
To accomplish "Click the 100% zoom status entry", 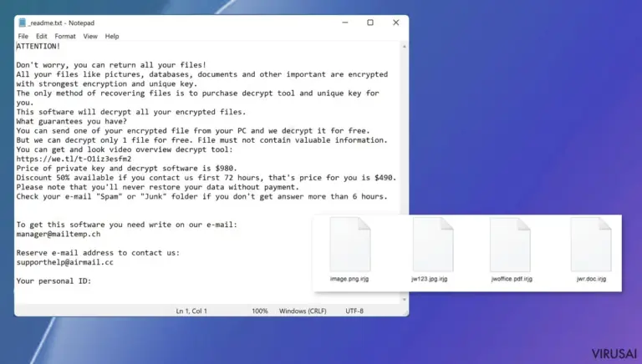I will pos(260,311).
